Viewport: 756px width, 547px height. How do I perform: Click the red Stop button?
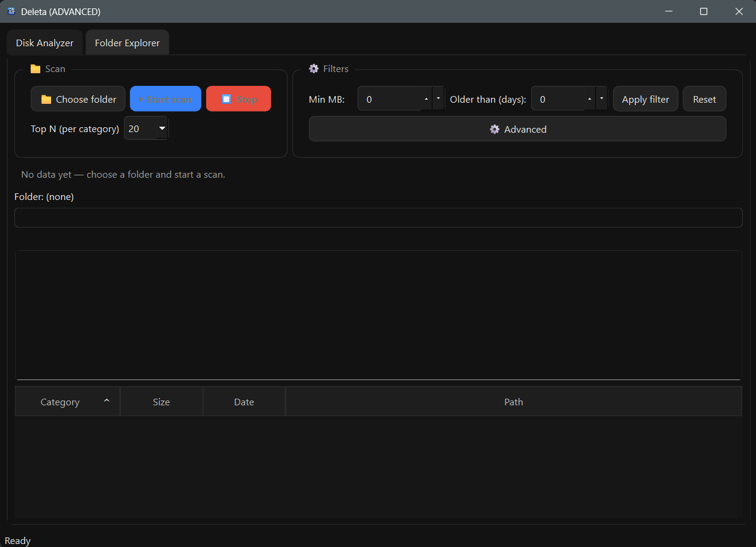(x=239, y=99)
